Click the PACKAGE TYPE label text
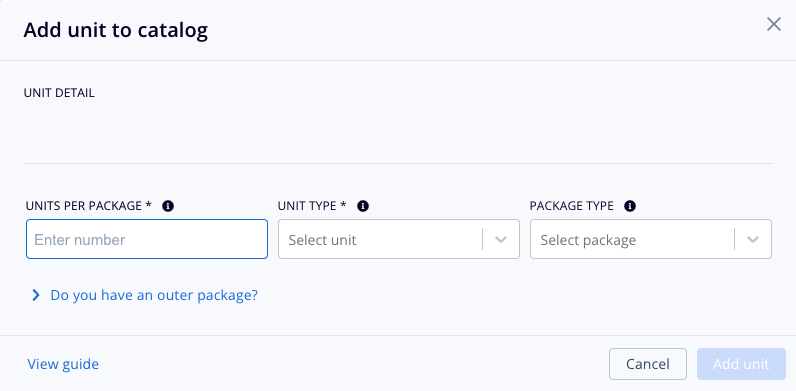 (572, 206)
